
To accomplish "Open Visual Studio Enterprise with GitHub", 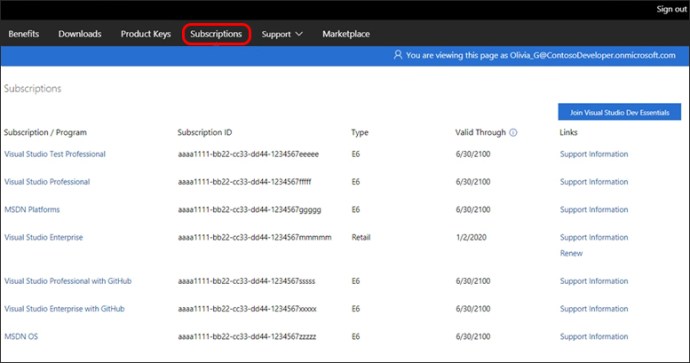I will click(x=64, y=308).
